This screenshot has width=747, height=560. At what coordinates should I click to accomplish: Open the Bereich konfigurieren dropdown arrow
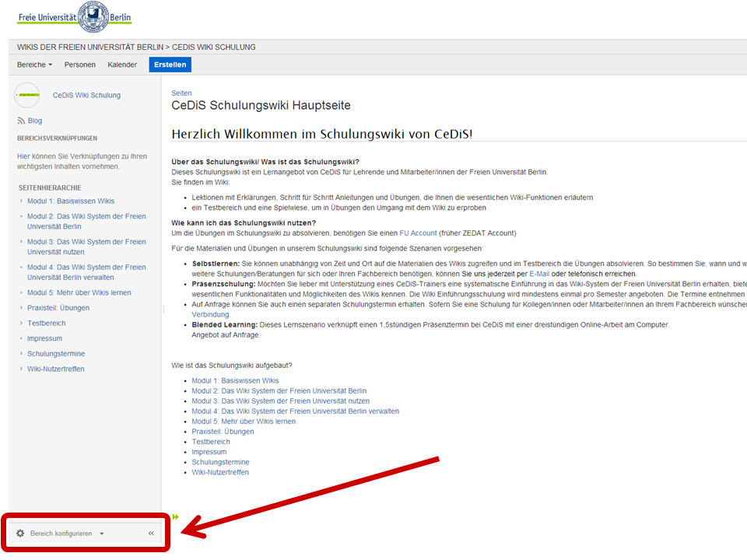(102, 534)
